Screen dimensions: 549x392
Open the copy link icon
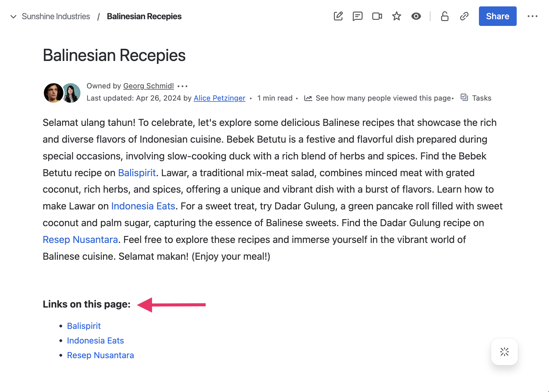point(464,16)
